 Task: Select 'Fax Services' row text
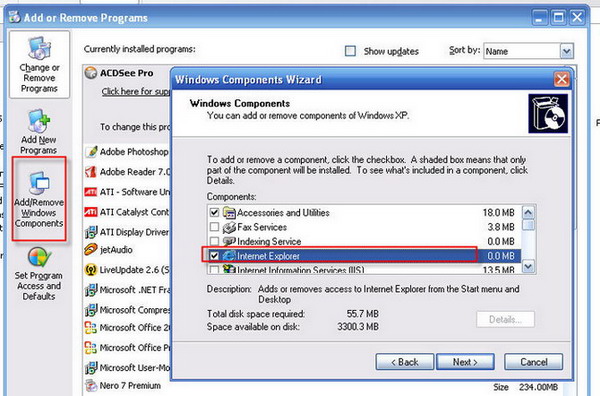(262, 227)
